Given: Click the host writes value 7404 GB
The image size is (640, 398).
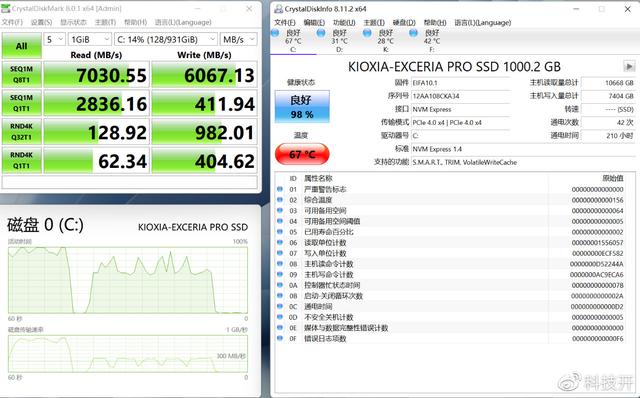Looking at the screenshot, I should pos(608,96).
